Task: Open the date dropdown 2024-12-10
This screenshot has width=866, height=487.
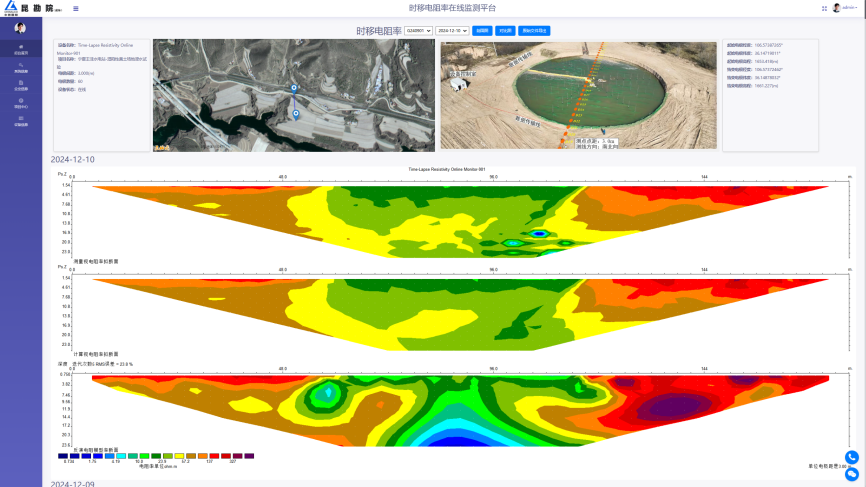Action: click(x=452, y=31)
